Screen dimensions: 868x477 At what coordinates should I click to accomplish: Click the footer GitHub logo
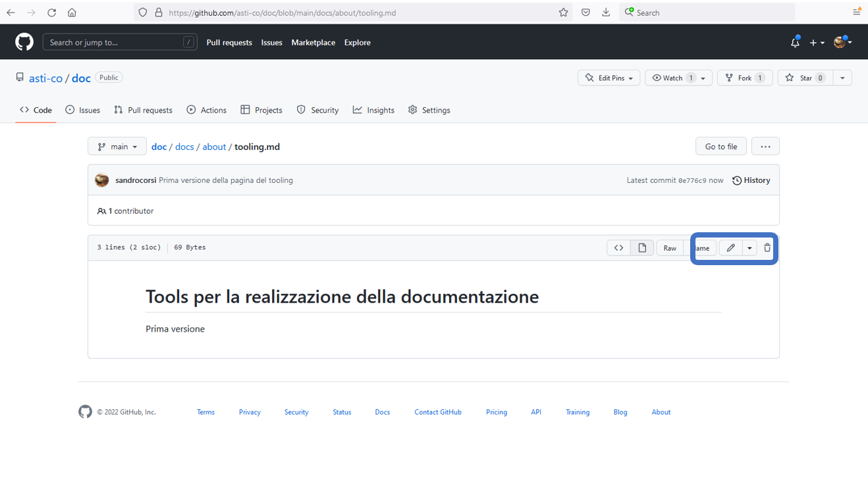86,412
